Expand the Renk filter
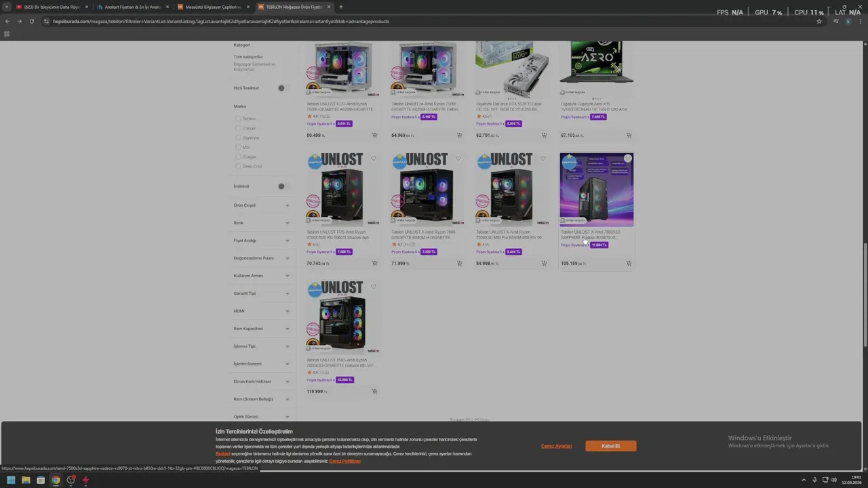 pos(262,223)
